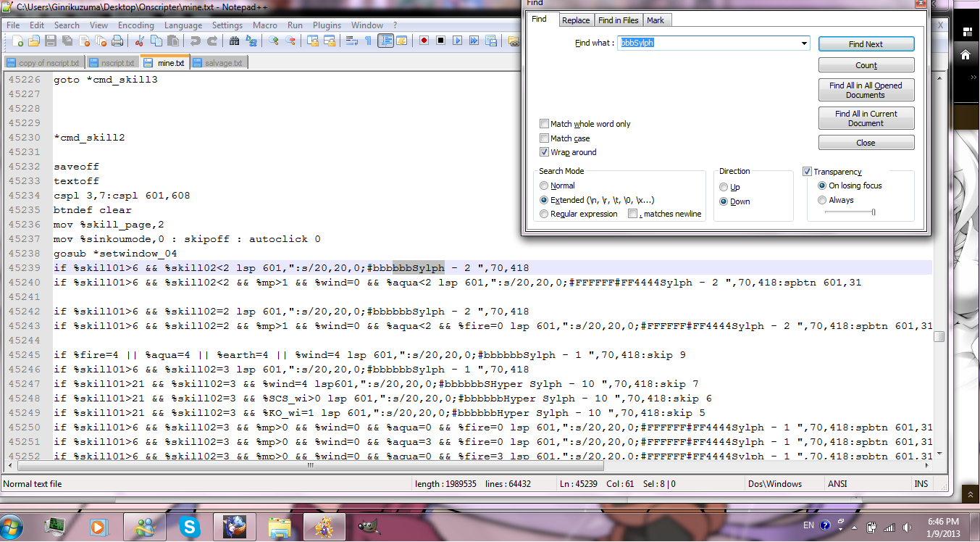
Task: Click Run Macro Multiple Times icon
Action: tap(474, 41)
